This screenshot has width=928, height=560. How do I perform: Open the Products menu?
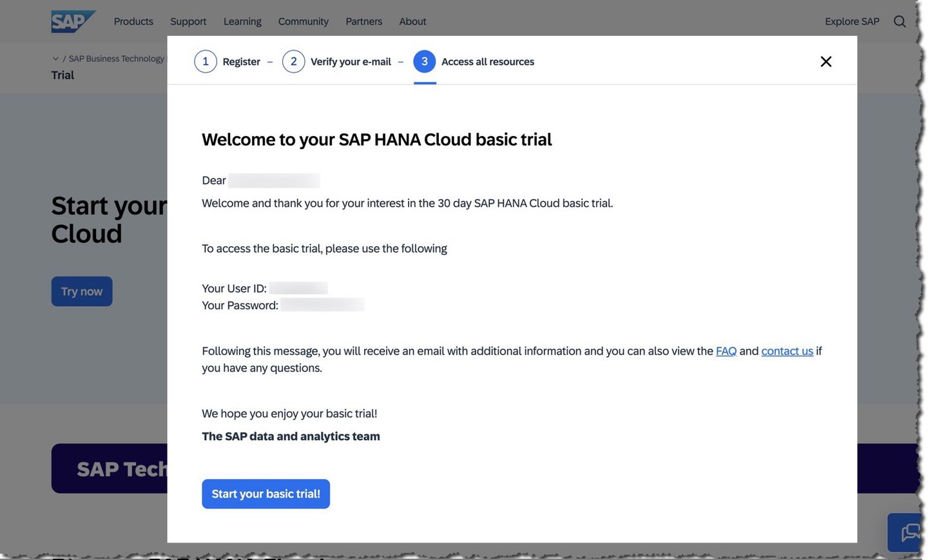pyautogui.click(x=133, y=21)
